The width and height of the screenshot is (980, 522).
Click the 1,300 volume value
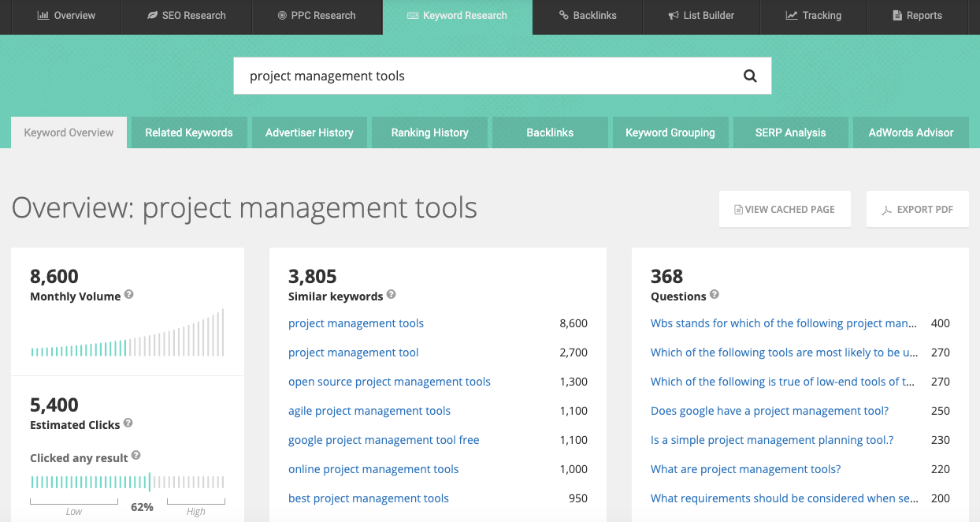[574, 382]
